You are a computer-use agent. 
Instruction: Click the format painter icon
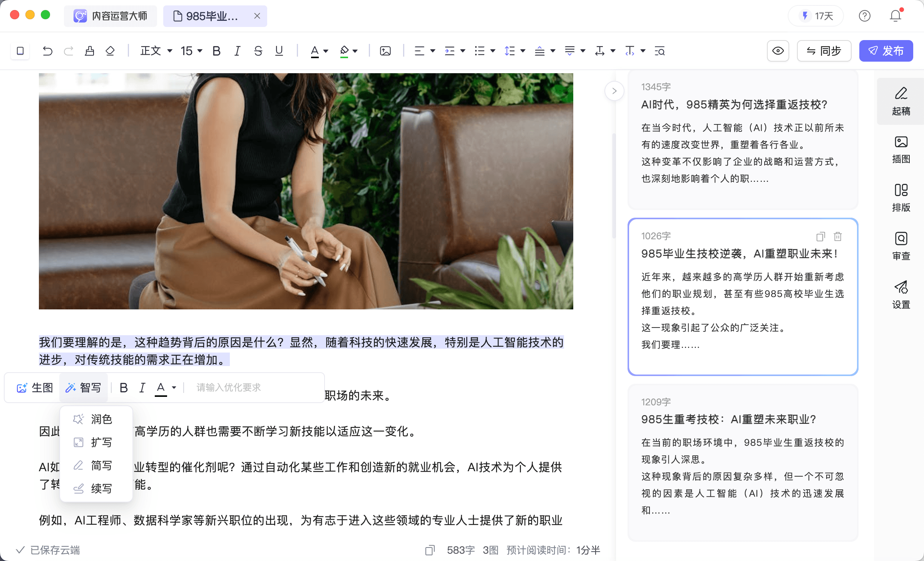point(89,51)
